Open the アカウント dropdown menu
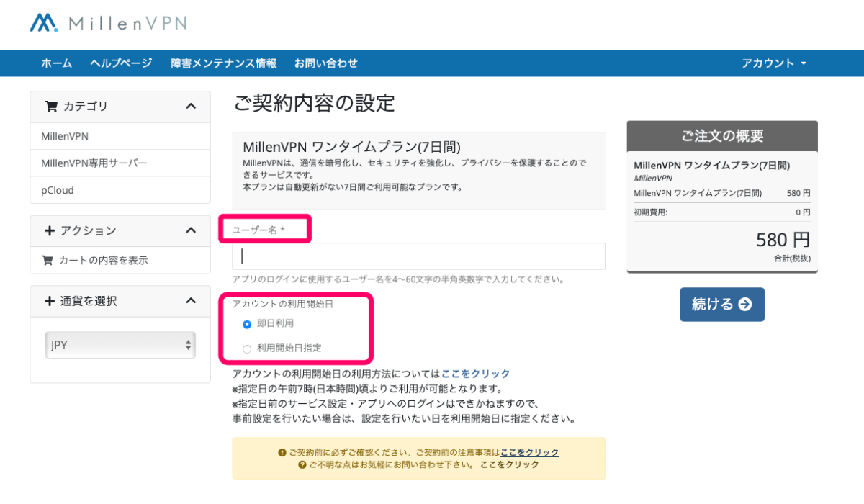 774,63
